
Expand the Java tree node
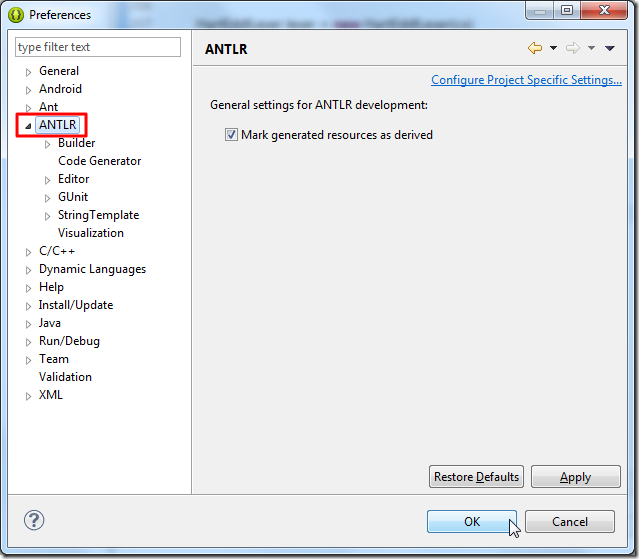click(x=28, y=324)
